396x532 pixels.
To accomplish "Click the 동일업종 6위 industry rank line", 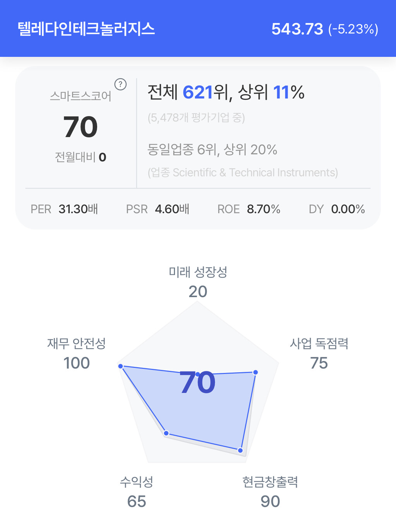I will [x=212, y=149].
